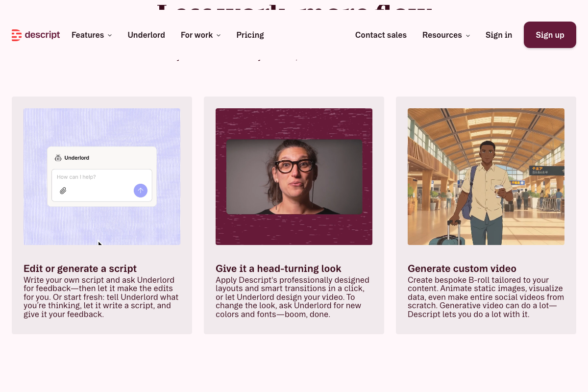The width and height of the screenshot is (588, 392).
Task: Click Sign in link
Action: (499, 35)
